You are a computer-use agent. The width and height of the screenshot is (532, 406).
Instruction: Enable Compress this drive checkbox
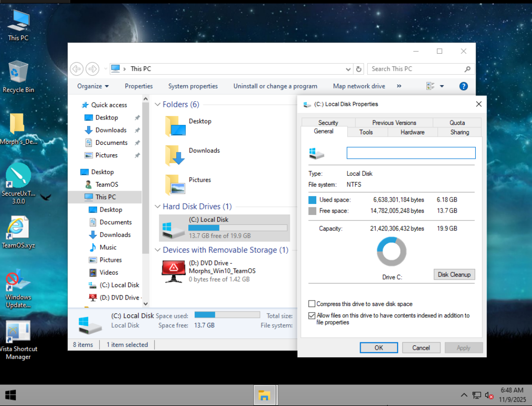coord(312,304)
